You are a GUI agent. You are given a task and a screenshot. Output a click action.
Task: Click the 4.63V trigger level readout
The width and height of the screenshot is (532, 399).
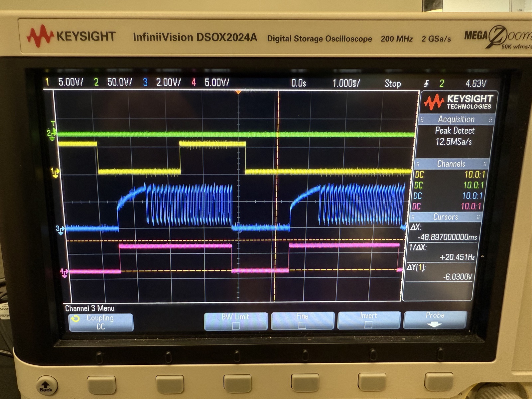[x=476, y=83]
